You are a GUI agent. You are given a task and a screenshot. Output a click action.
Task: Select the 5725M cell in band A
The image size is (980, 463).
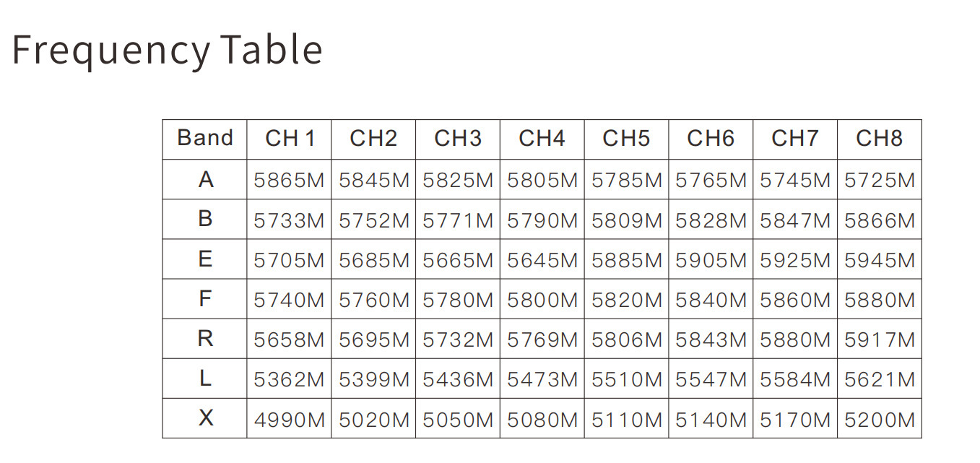[879, 181]
